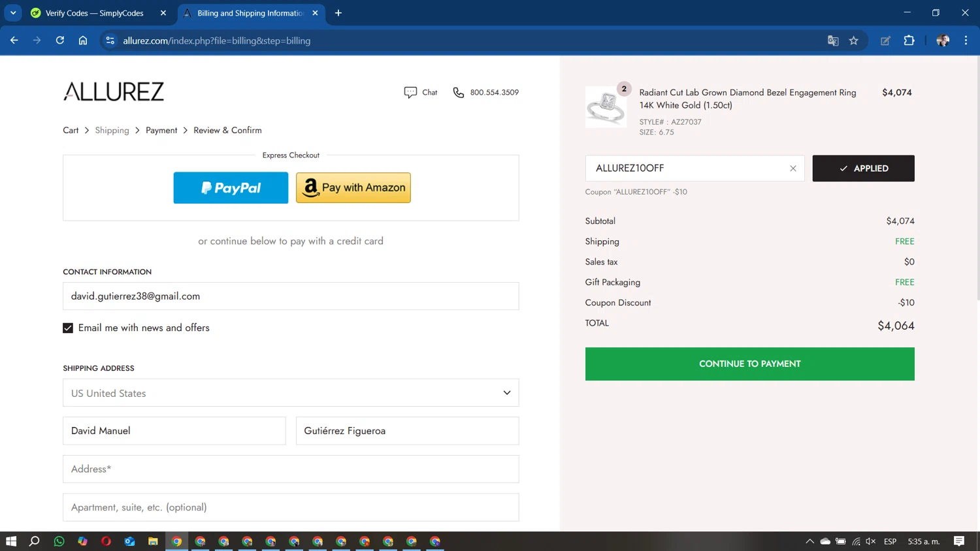Open the Windows notification center
The width and height of the screenshot is (980, 551).
pyautogui.click(x=959, y=541)
